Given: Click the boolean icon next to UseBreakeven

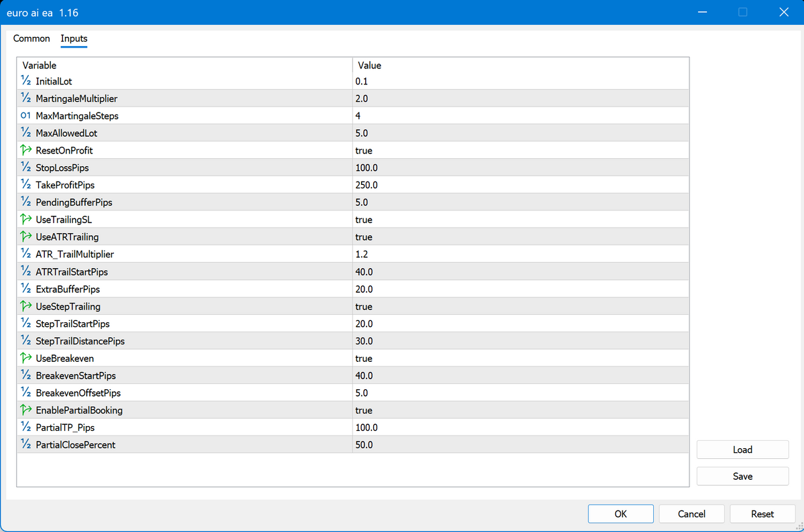Looking at the screenshot, I should coord(25,358).
